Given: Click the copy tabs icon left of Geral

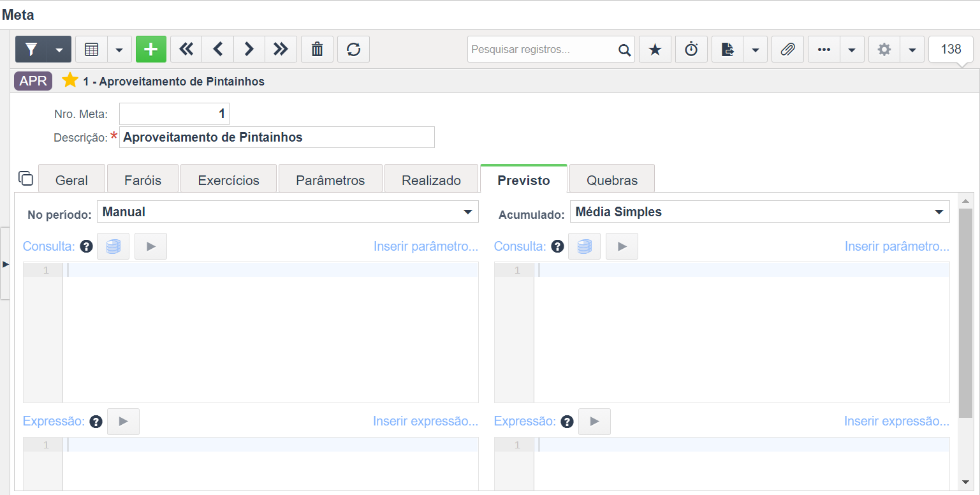Looking at the screenshot, I should pyautogui.click(x=26, y=178).
